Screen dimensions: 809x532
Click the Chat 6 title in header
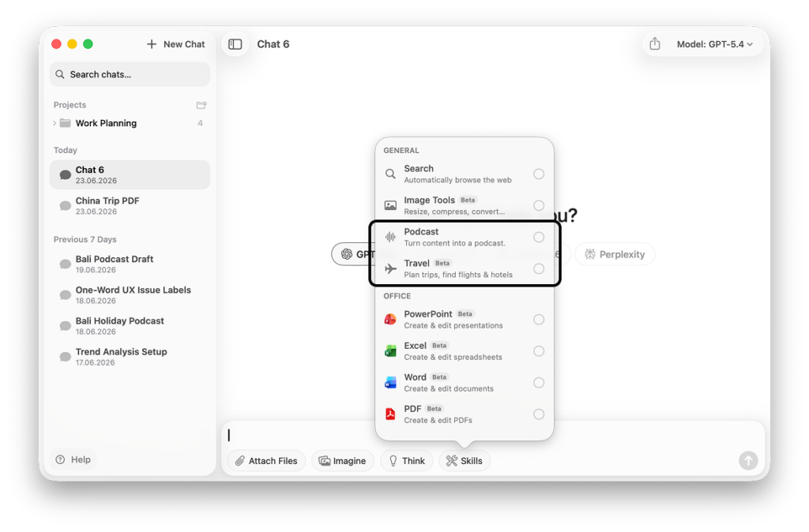pyautogui.click(x=273, y=44)
